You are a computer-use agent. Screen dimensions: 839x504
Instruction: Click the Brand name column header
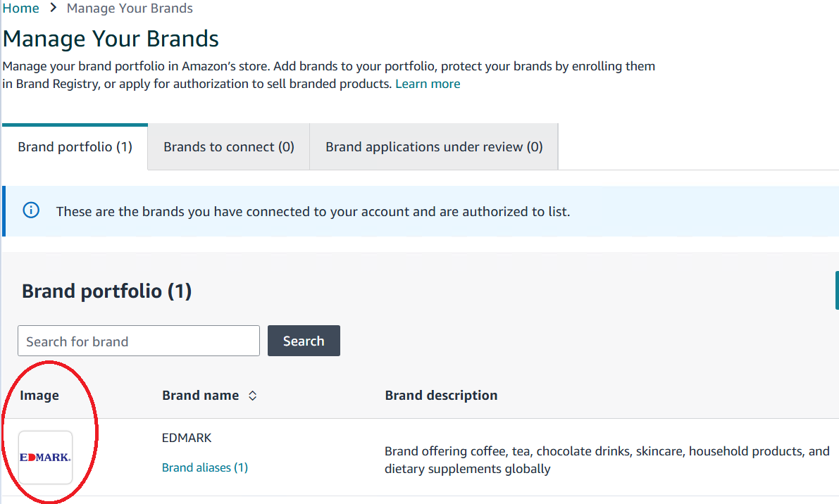[201, 396]
